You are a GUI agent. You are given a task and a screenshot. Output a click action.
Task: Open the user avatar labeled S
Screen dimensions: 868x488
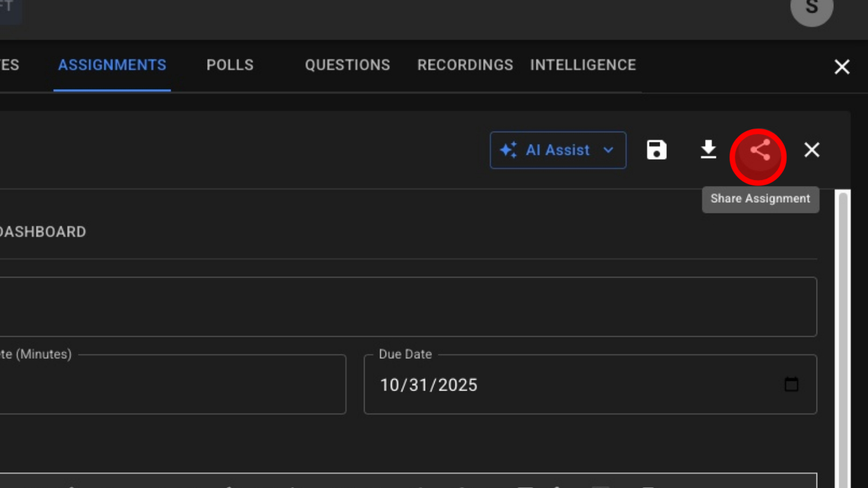(x=812, y=8)
